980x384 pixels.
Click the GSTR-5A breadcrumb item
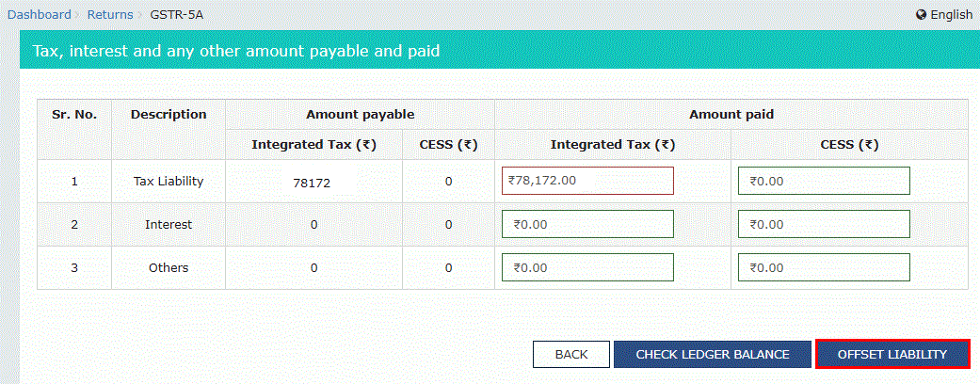point(176,14)
